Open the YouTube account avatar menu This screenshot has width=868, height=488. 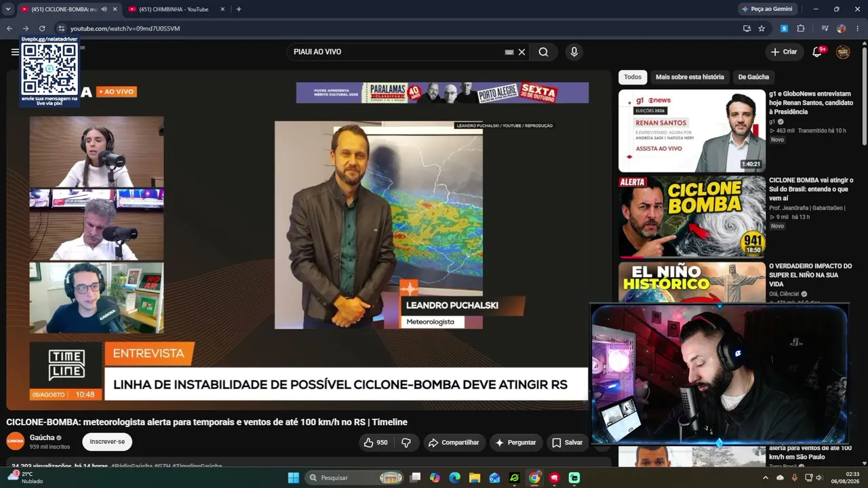tap(843, 52)
